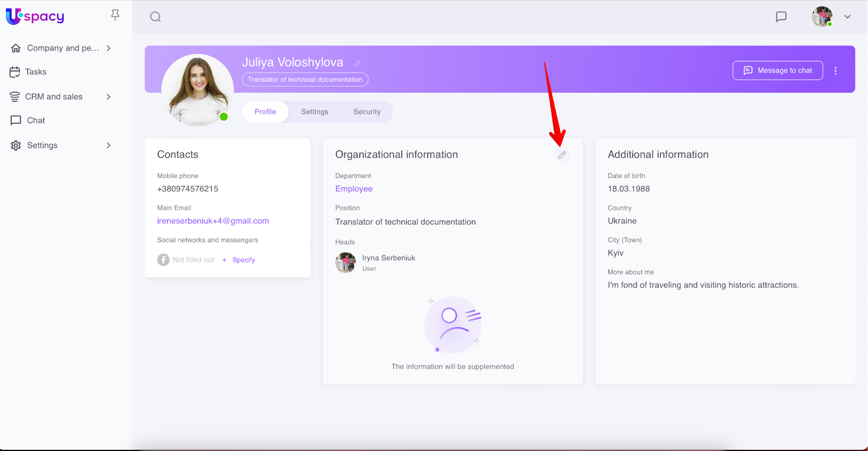Open the account dropdown chevron

coord(847,17)
